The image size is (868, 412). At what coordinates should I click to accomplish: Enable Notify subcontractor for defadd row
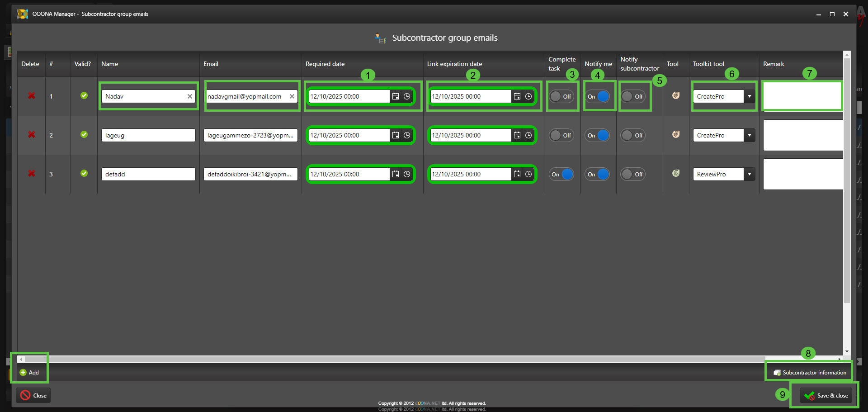coord(632,174)
